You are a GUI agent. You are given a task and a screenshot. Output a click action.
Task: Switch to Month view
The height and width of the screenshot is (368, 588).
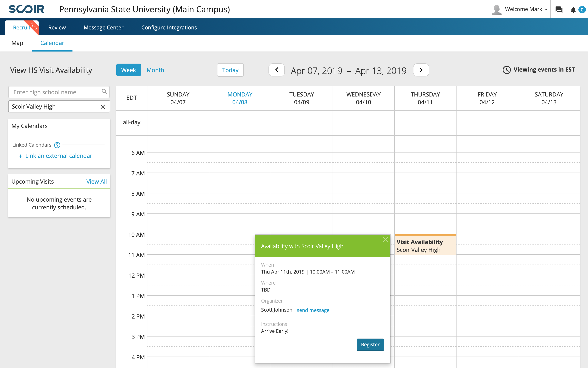155,70
